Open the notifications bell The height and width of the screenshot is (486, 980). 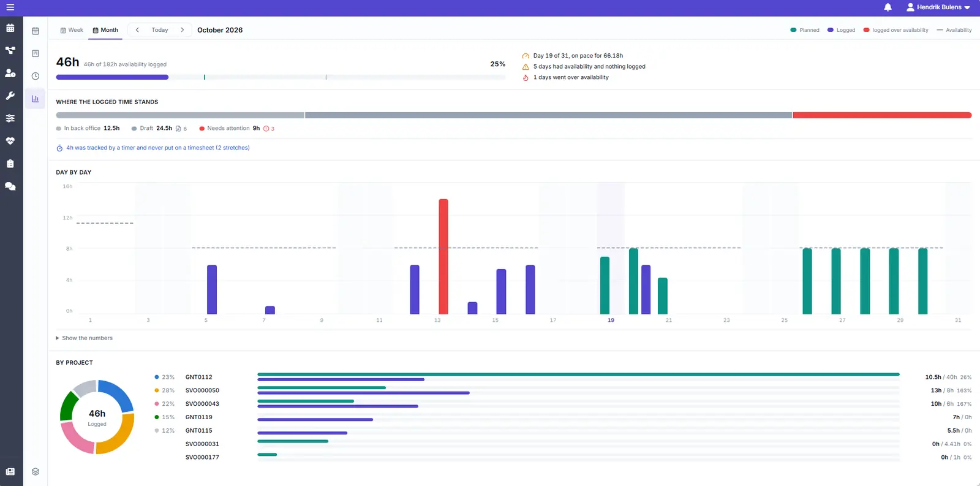(888, 7)
